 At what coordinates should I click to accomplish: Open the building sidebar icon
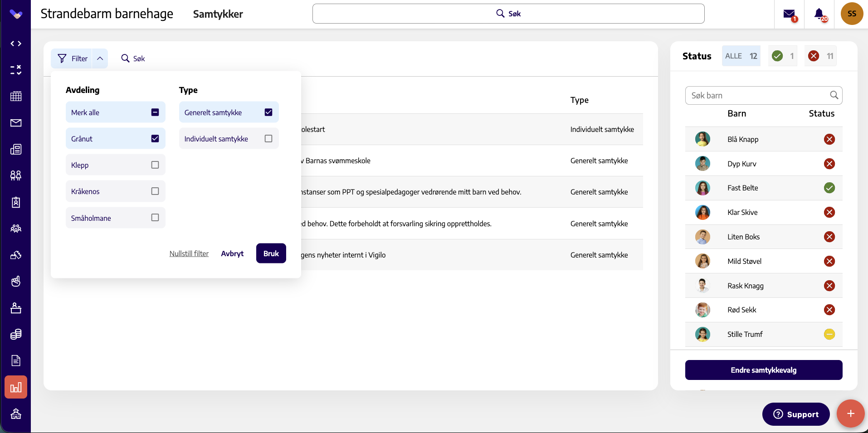click(x=16, y=414)
